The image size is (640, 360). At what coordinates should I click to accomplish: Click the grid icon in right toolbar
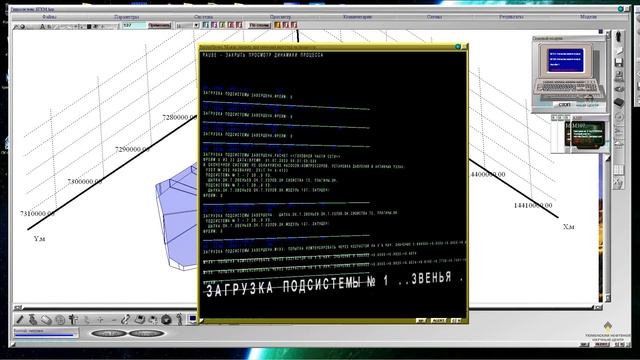[x=618, y=169]
